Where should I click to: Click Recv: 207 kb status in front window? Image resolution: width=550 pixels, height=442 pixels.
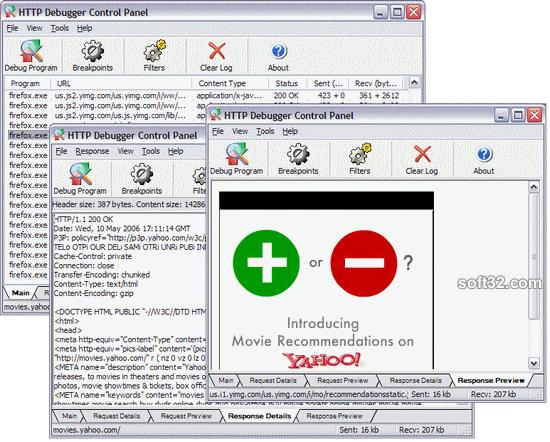pyautogui.click(x=493, y=394)
